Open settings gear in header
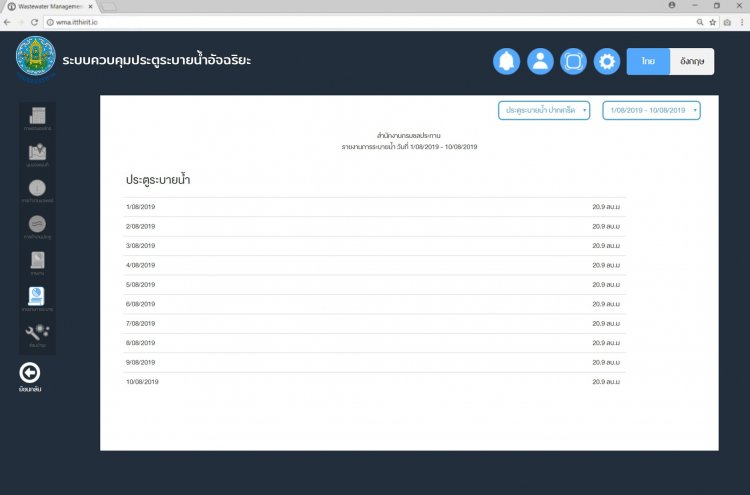Viewport: 750px width, 495px height. [x=607, y=61]
